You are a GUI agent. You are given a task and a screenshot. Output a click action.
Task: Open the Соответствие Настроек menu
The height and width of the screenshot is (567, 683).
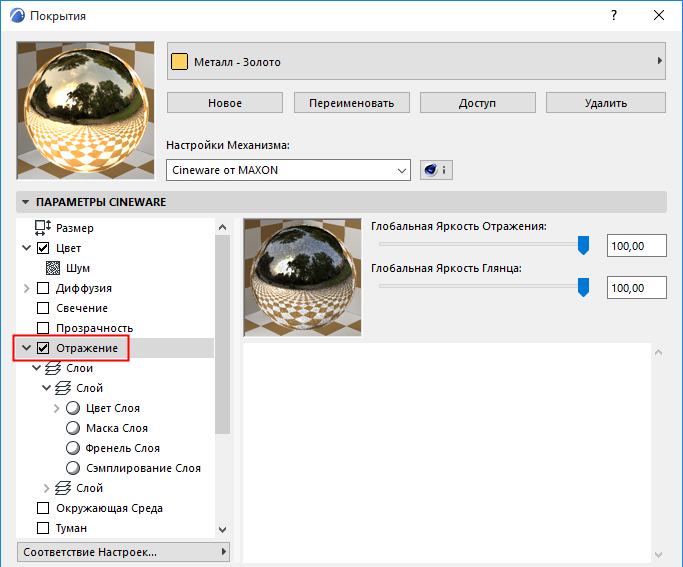(123, 552)
